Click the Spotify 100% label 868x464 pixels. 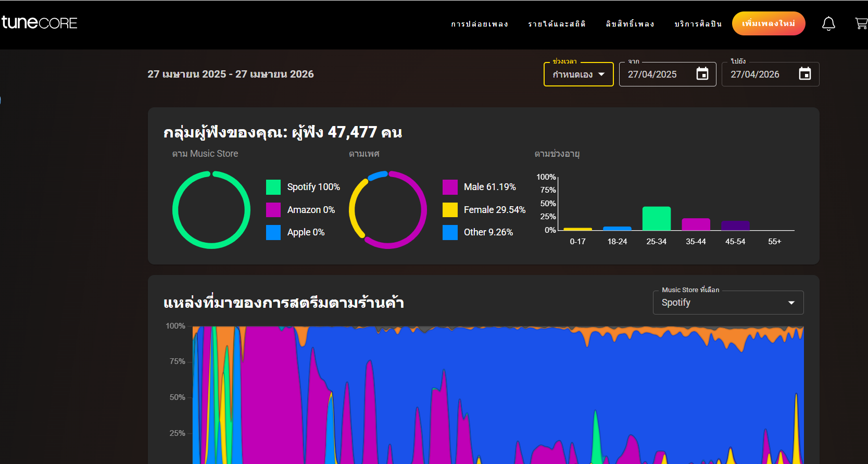[x=313, y=187]
